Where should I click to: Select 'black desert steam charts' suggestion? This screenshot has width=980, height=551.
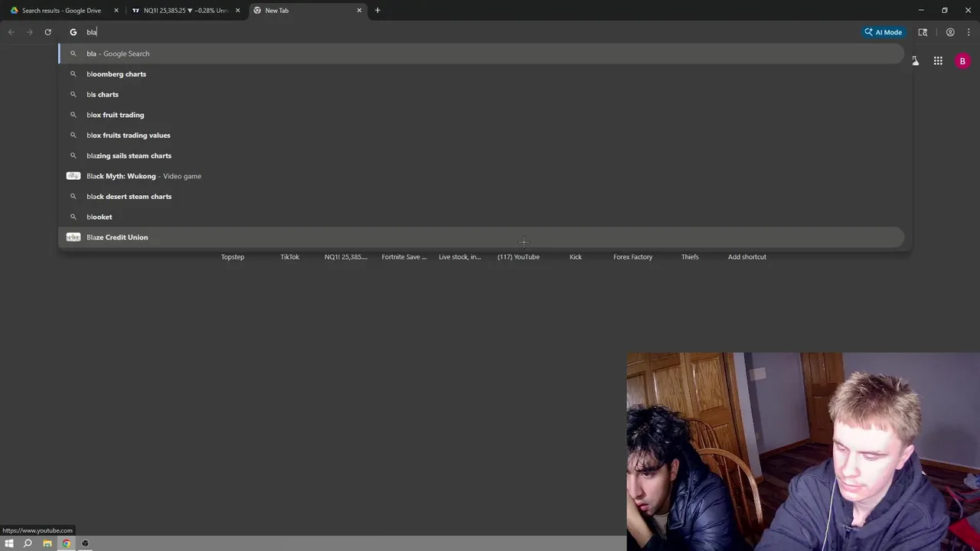point(481,197)
